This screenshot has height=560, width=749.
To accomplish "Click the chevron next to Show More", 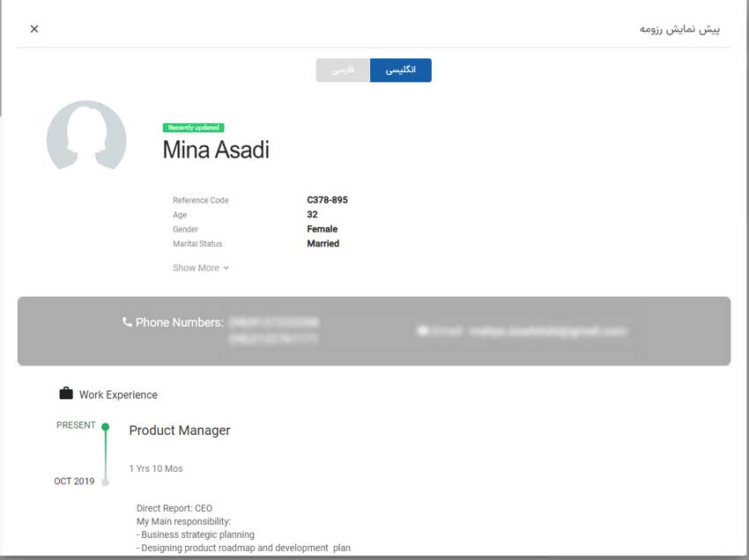I will pos(226,268).
